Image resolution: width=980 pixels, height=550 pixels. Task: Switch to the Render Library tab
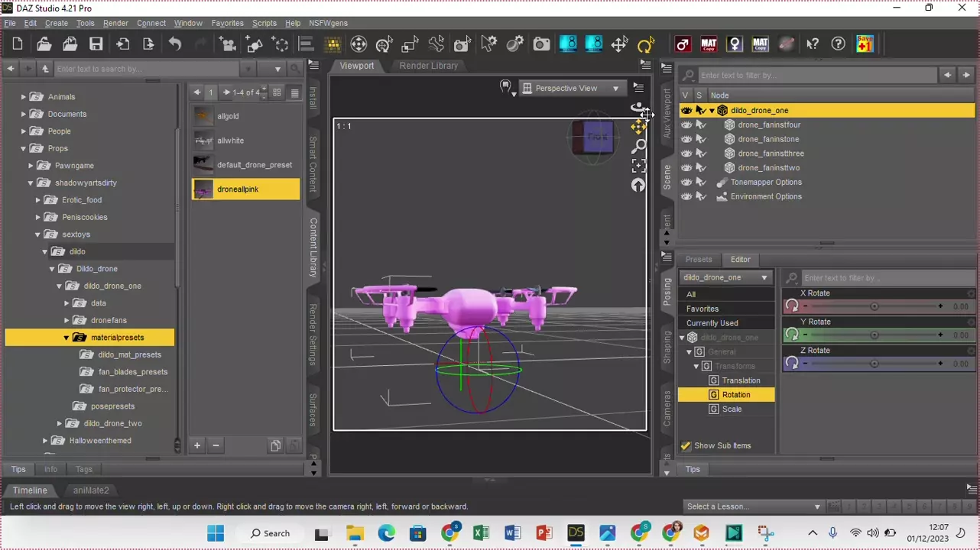(428, 66)
